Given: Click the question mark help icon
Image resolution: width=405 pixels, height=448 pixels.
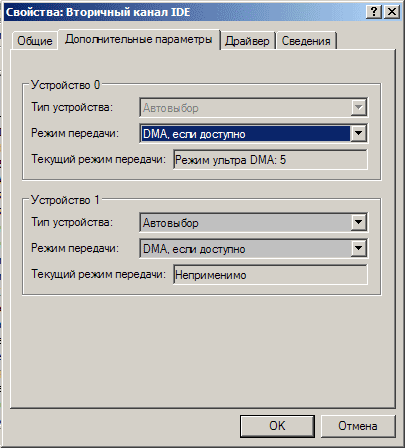Looking at the screenshot, I should 374,12.
